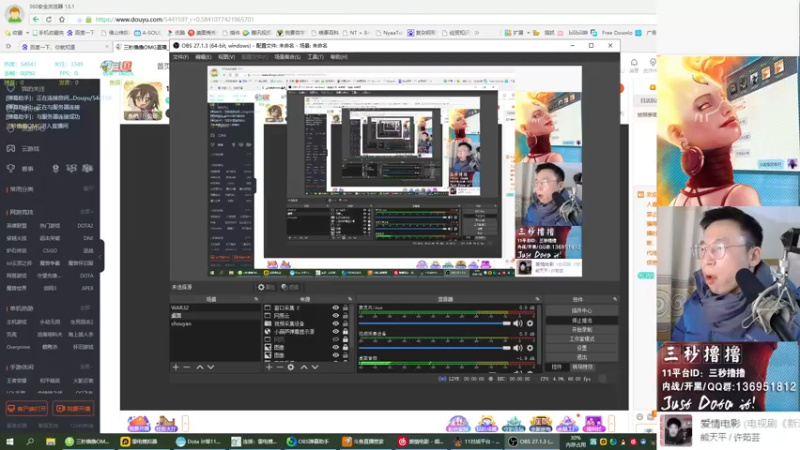Screen dimensions: 800x450
Task: Open the 属性 properties button above scenes
Action: [266, 287]
